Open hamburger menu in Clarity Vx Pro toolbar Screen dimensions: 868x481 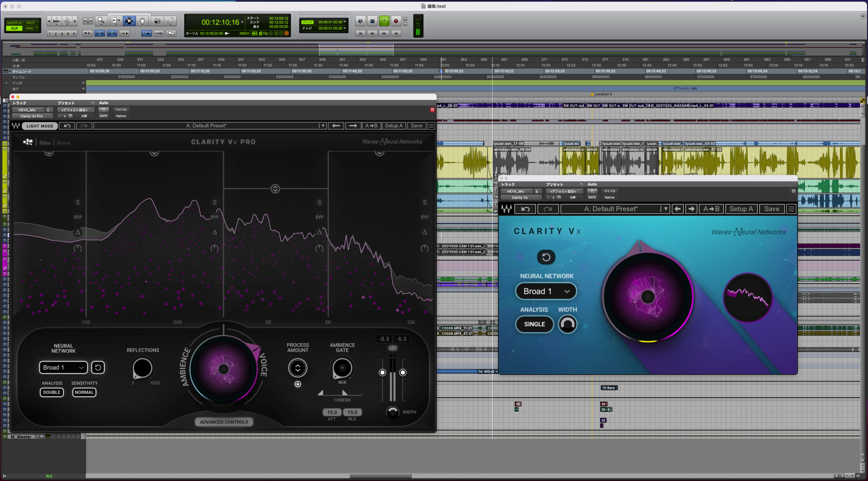[431, 126]
